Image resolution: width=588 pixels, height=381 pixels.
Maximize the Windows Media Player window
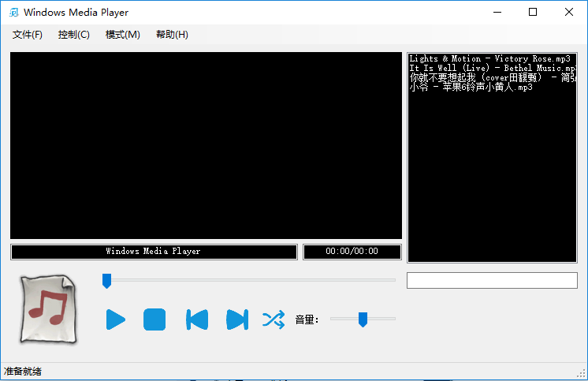[x=533, y=13]
